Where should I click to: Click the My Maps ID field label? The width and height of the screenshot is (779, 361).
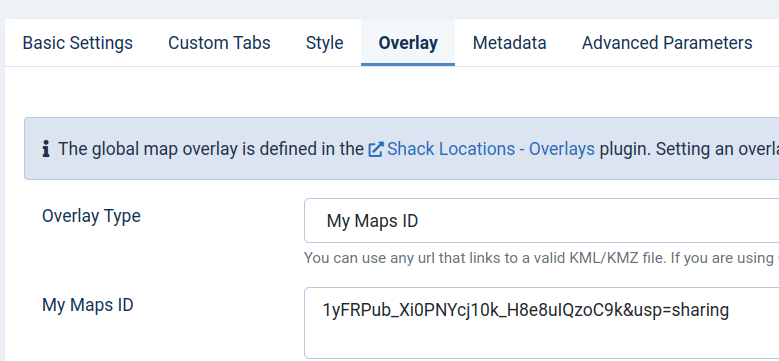(x=88, y=305)
